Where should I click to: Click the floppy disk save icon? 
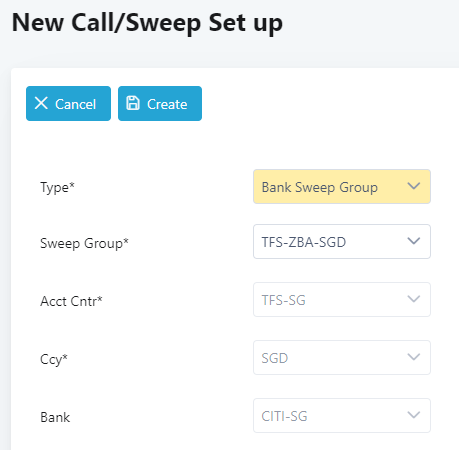133,103
